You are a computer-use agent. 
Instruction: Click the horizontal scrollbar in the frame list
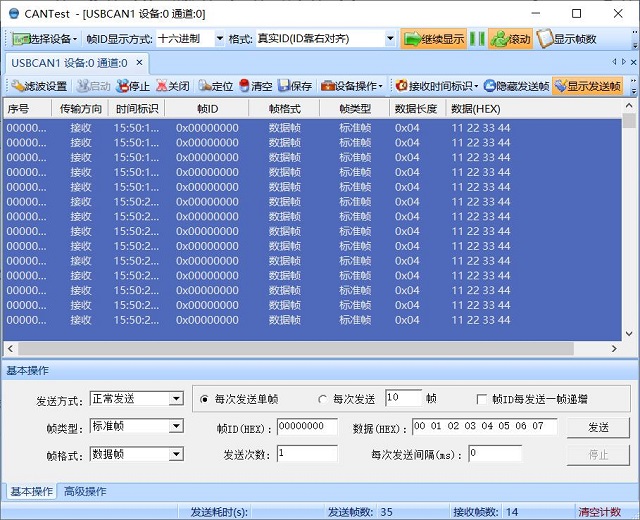click(296, 349)
